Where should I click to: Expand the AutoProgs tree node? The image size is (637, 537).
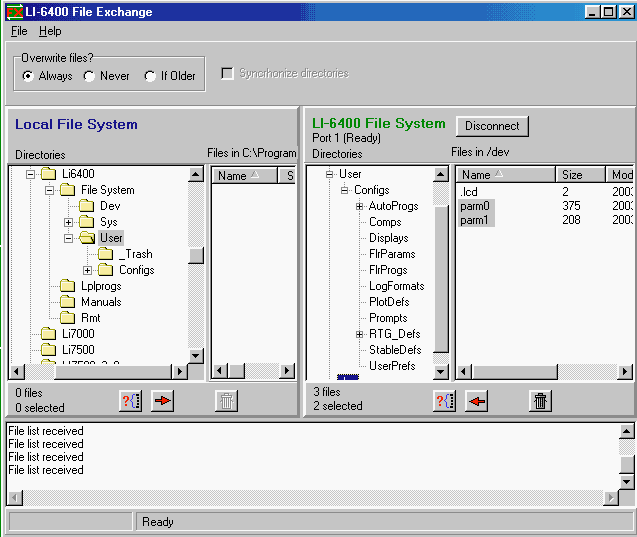[x=359, y=206]
